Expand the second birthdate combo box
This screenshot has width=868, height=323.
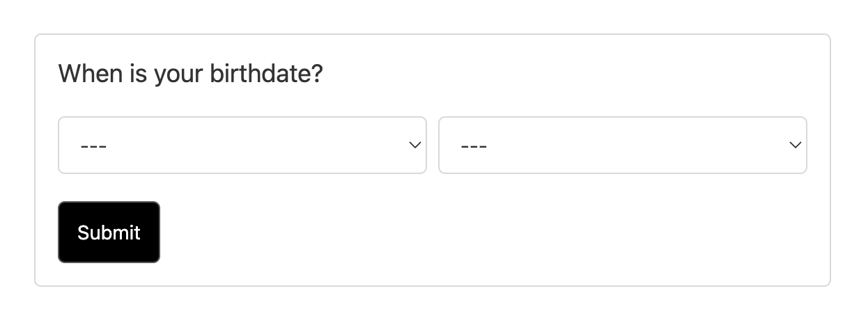pyautogui.click(x=623, y=145)
